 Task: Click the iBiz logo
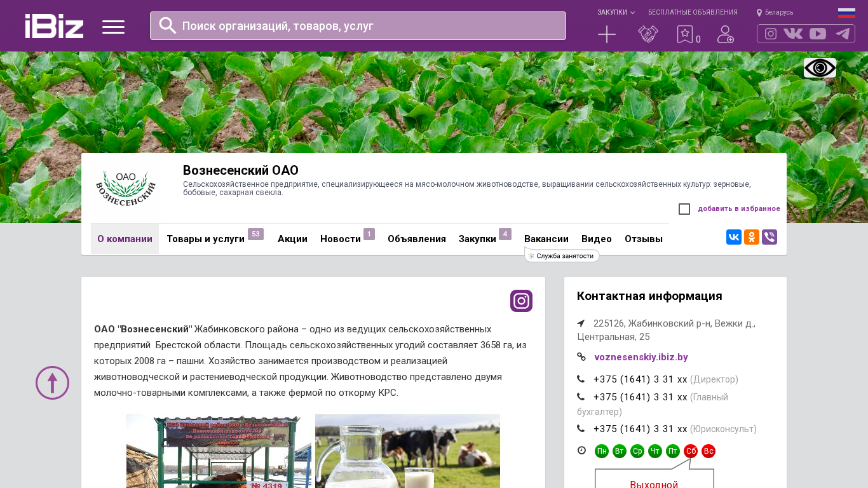54,26
